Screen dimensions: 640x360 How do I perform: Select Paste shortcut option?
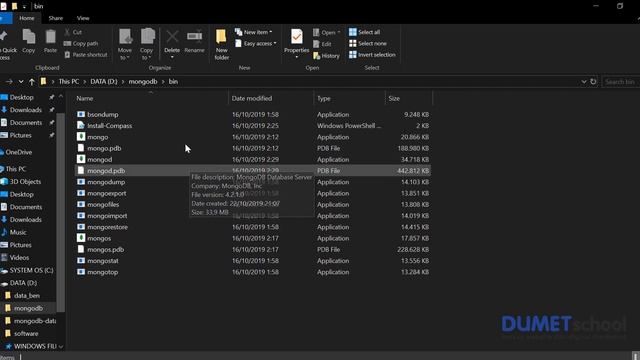coord(86,55)
